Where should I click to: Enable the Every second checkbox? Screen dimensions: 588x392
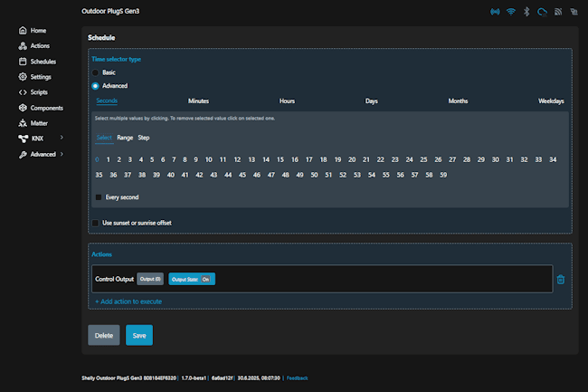point(99,197)
